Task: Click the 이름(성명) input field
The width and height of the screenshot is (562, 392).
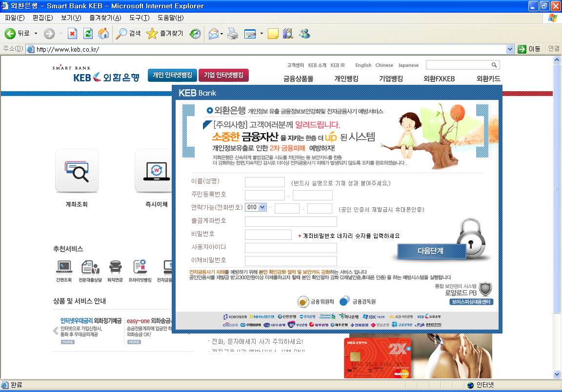Action: pos(264,182)
